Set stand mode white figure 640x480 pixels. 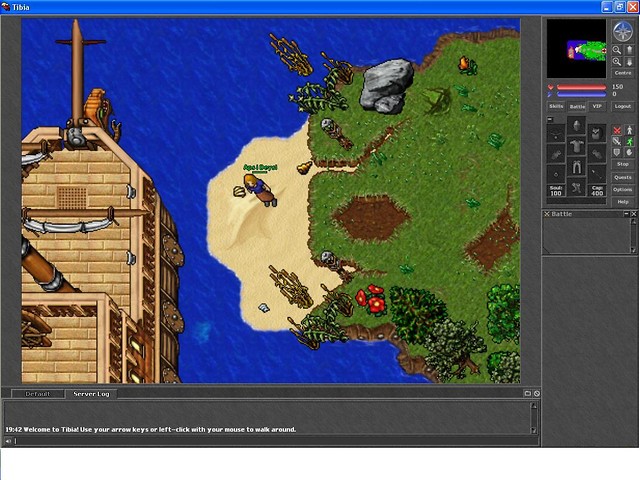tap(629, 131)
